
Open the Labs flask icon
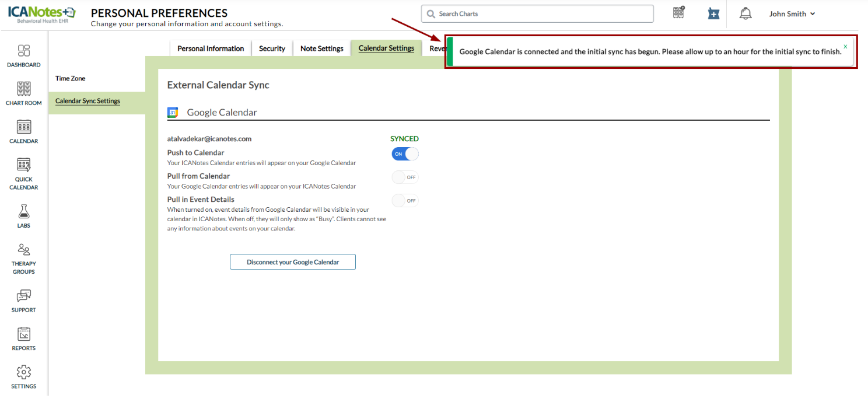tap(24, 211)
